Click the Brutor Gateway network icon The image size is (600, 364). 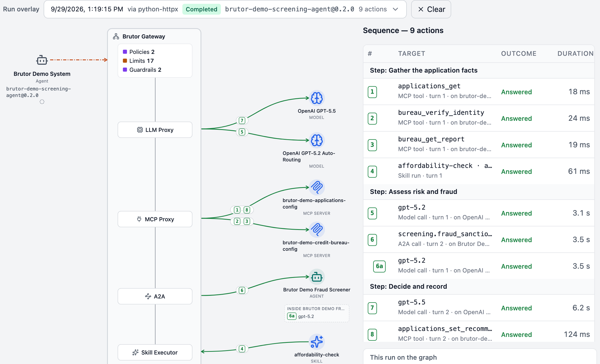(x=116, y=36)
